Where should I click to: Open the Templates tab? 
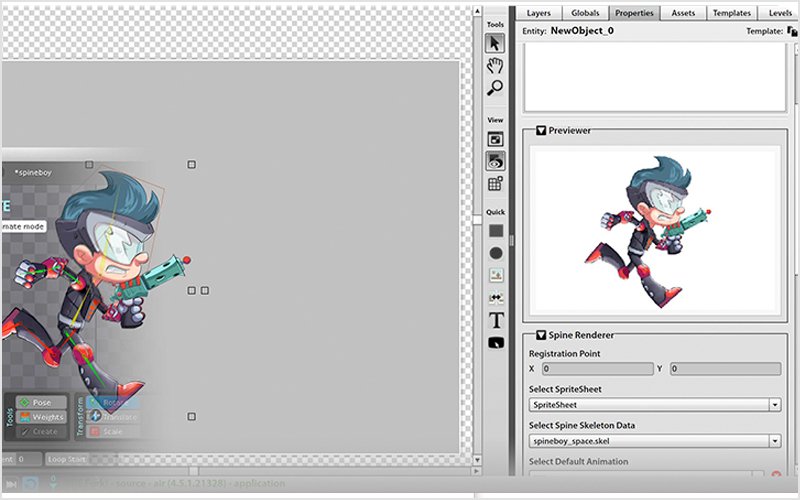732,13
